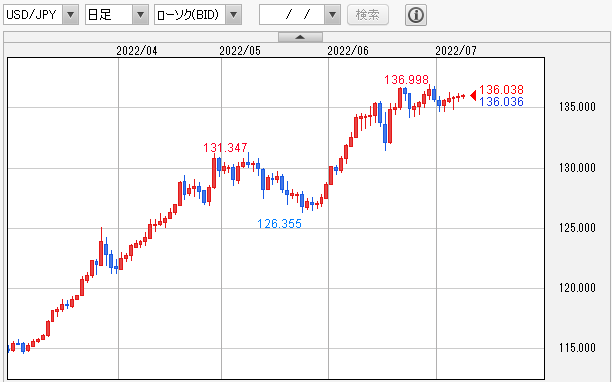Click the 2022/05 date axis label
The height and width of the screenshot is (382, 612).
(x=240, y=51)
